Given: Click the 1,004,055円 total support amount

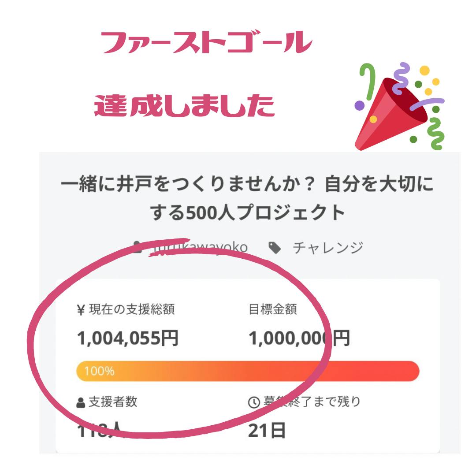Looking at the screenshot, I should pos(128,338).
